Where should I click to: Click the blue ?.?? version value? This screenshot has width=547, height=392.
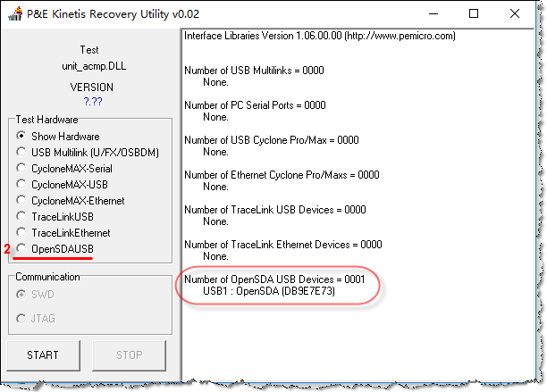(x=93, y=102)
